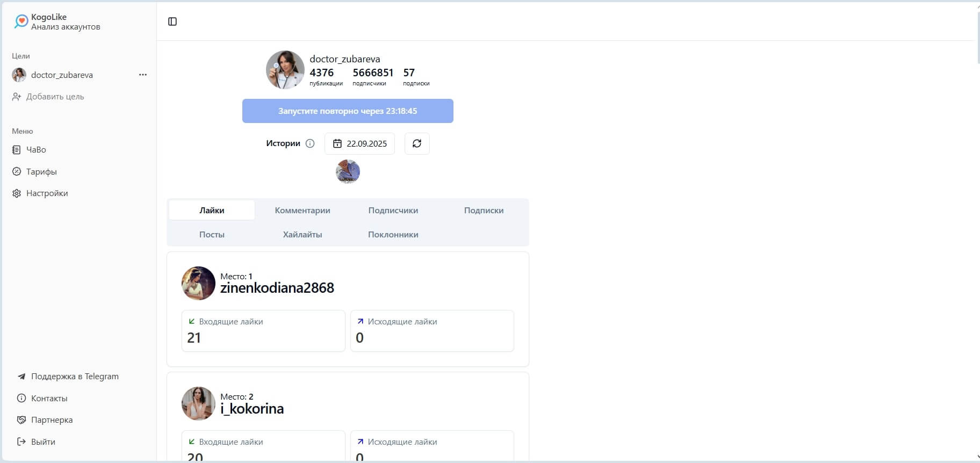The height and width of the screenshot is (463, 980).
Task: Click username i_kokorina
Action: pos(252,409)
